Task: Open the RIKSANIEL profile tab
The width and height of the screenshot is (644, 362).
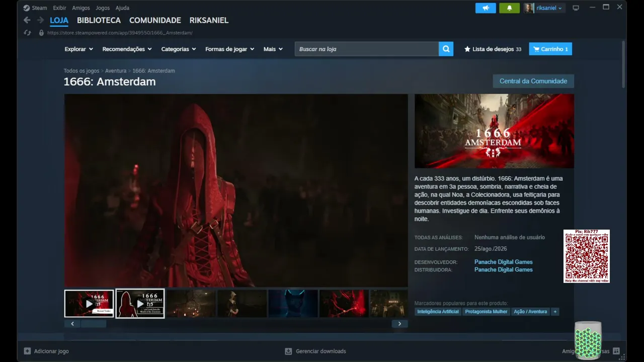Action: [x=209, y=21]
